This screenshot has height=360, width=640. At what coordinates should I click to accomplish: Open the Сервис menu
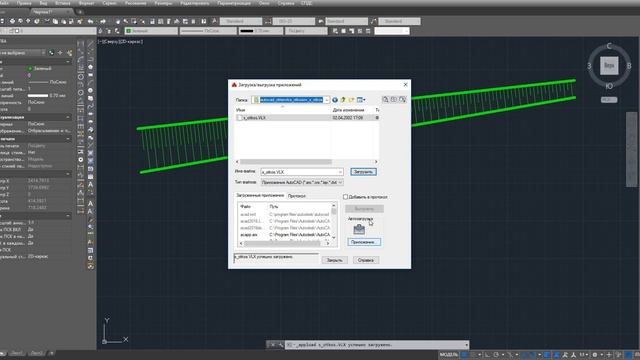click(109, 3)
